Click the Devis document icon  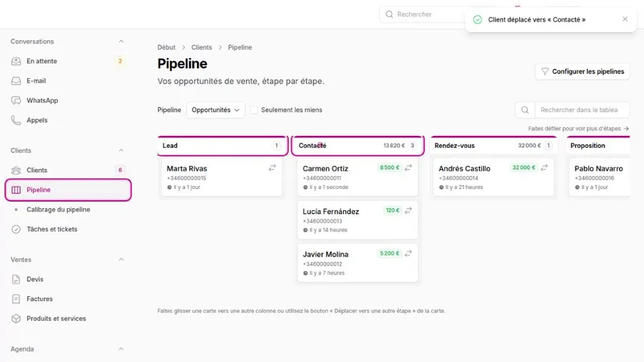(x=16, y=279)
